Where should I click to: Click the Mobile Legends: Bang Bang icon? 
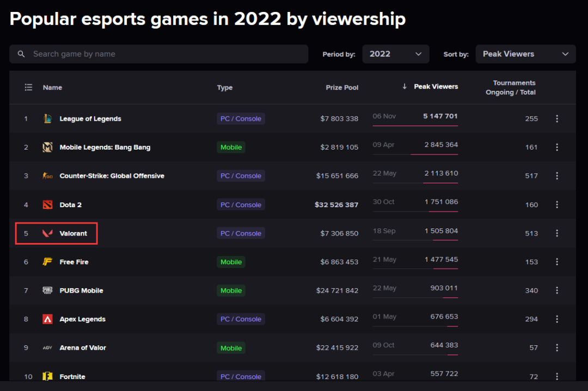47,147
